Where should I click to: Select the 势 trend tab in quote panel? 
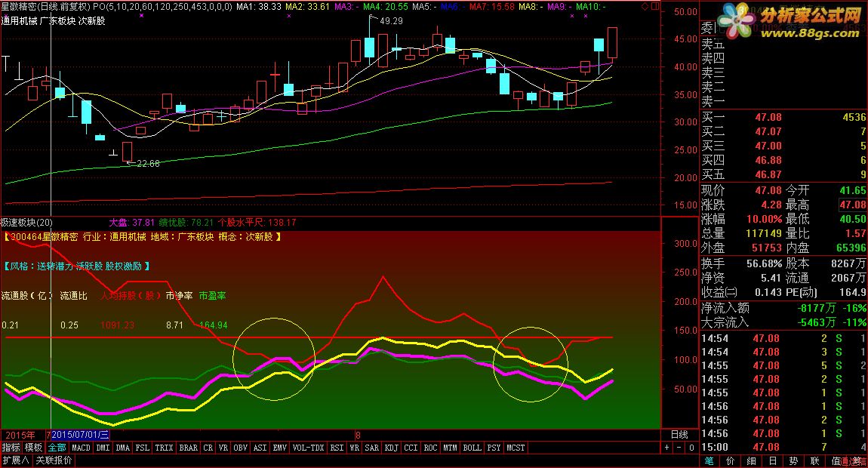click(x=793, y=460)
